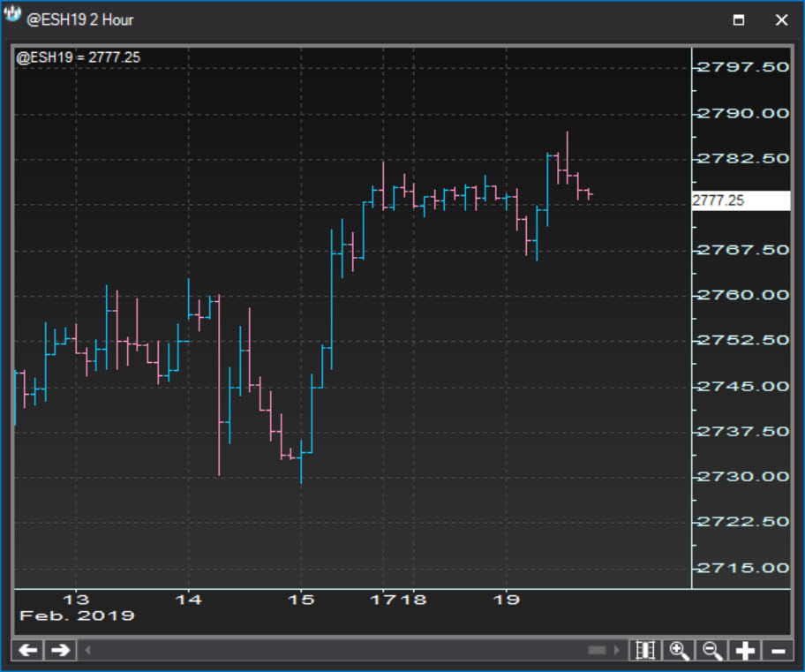Screen dimensions: 805x672
Task: Click the back arrow navigation button
Action: [27, 651]
